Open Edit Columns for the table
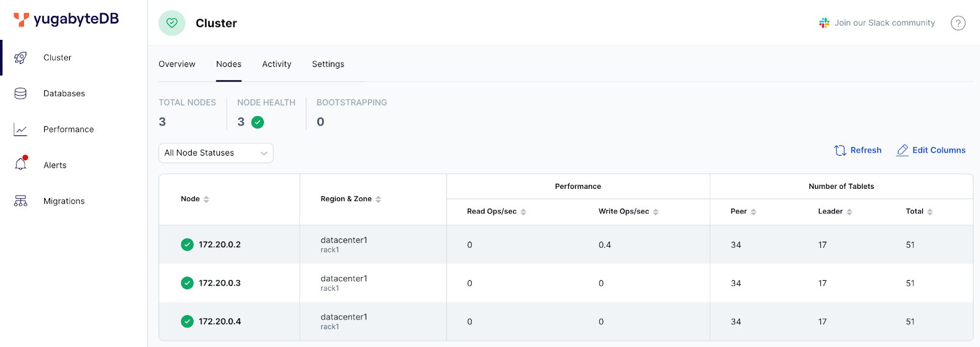 pos(931,150)
